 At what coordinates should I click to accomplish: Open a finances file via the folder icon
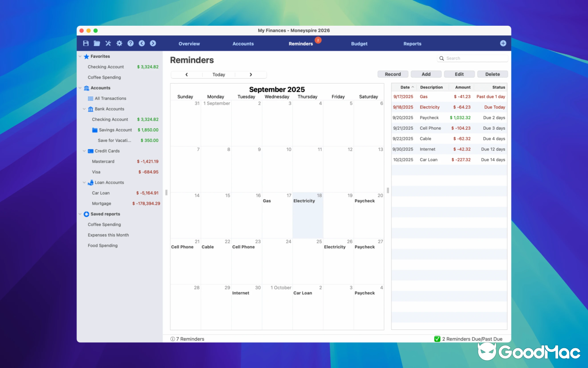pyautogui.click(x=96, y=43)
